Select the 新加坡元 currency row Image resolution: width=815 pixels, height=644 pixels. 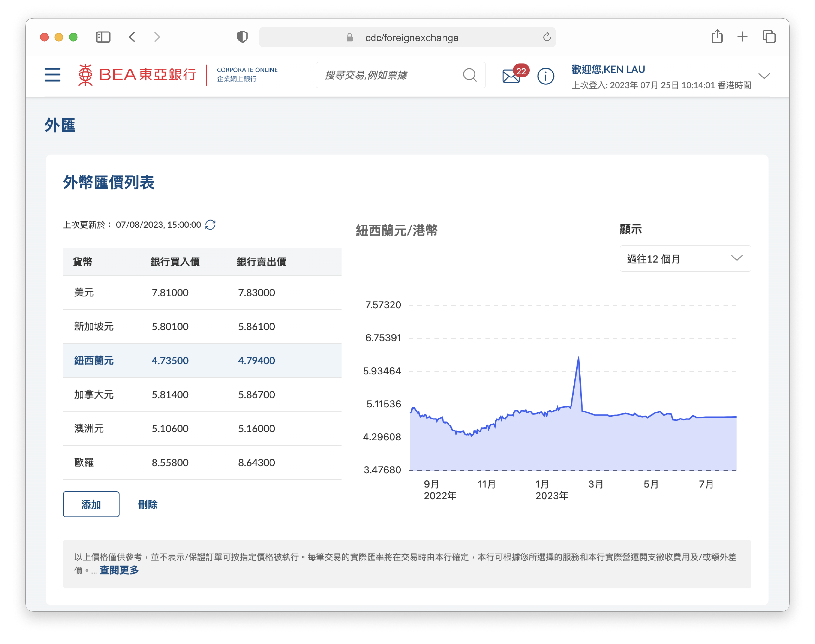pos(202,327)
